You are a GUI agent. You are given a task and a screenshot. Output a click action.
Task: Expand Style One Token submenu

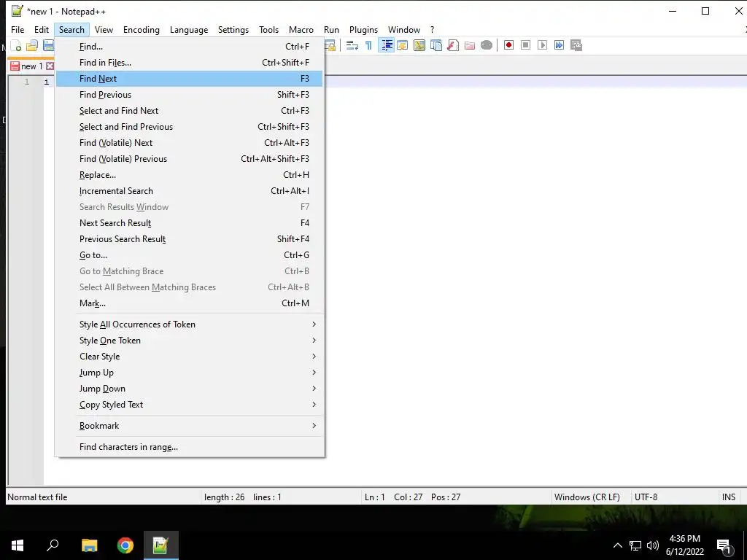(x=189, y=341)
